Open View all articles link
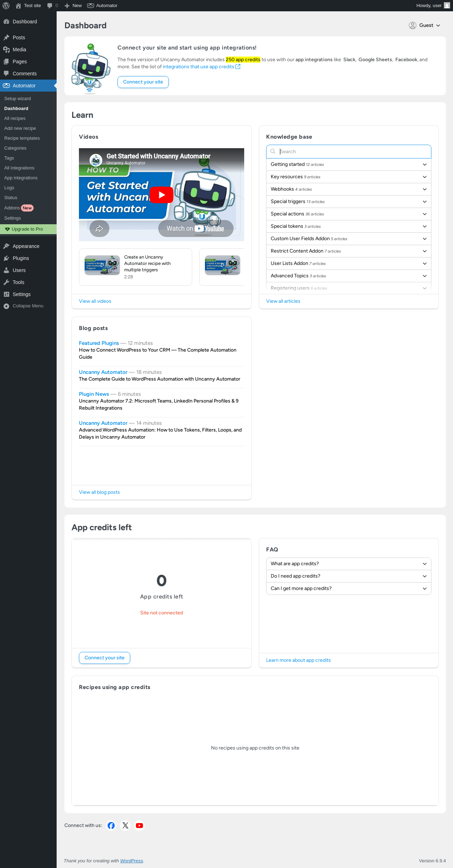453x868 pixels. pos(283,301)
